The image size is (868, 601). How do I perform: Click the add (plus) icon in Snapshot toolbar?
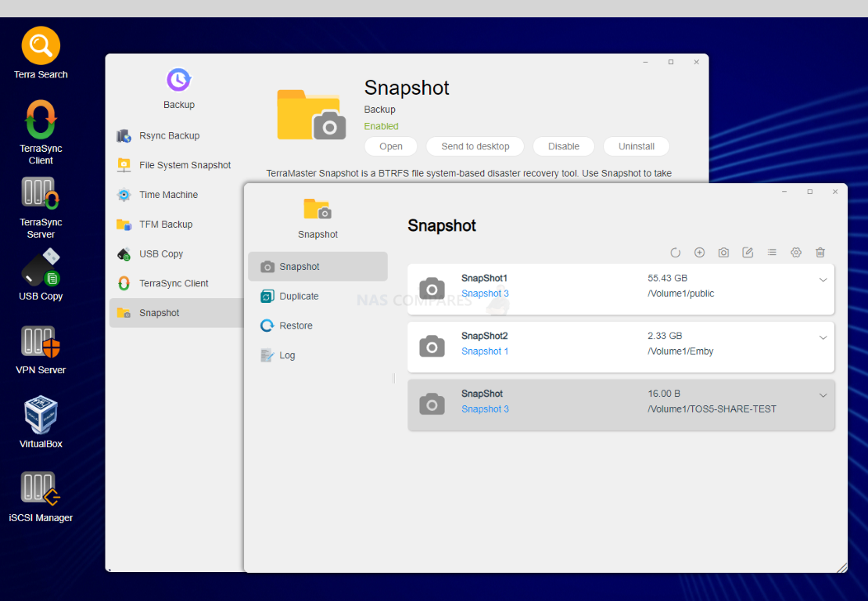point(699,253)
